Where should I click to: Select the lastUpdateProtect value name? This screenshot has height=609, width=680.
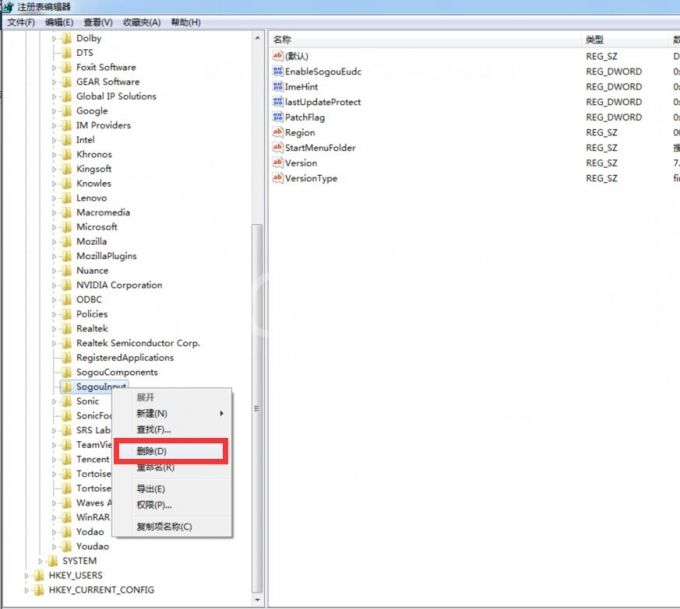pyautogui.click(x=323, y=102)
